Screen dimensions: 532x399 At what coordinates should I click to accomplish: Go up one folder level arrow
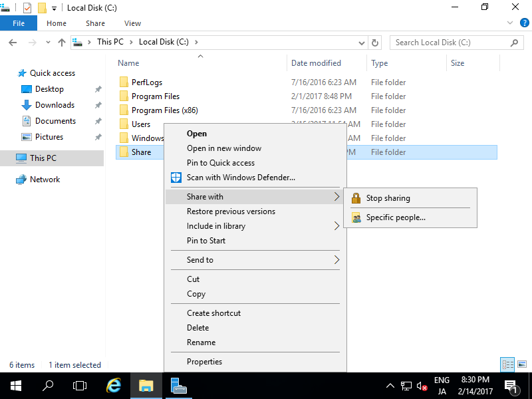click(62, 43)
